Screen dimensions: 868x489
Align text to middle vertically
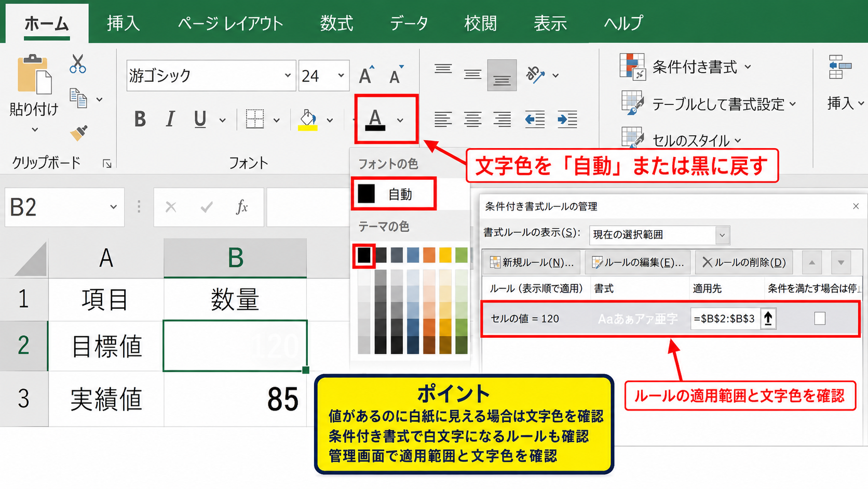[x=472, y=75]
